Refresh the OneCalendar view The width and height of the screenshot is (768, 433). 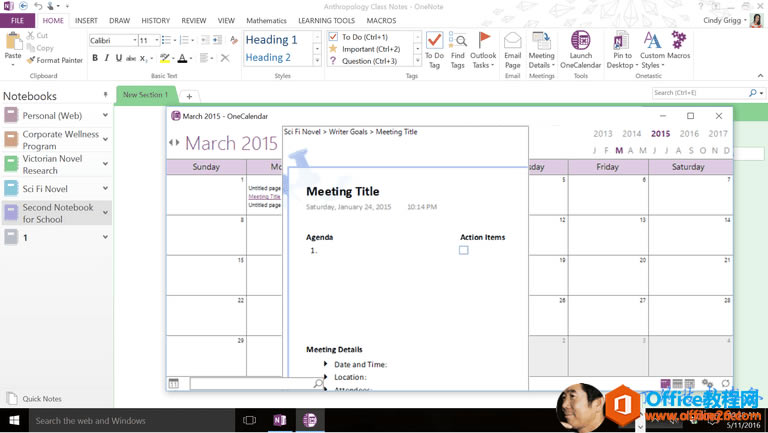point(725,384)
